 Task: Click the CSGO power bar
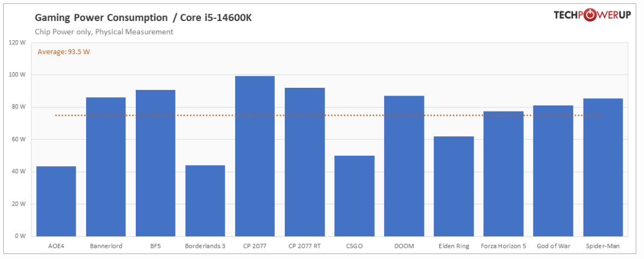354,196
